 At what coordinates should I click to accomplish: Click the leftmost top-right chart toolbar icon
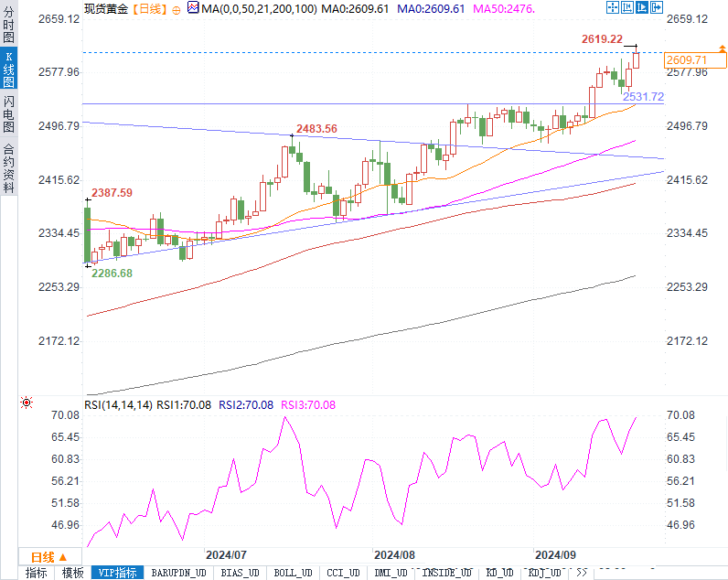614,7
